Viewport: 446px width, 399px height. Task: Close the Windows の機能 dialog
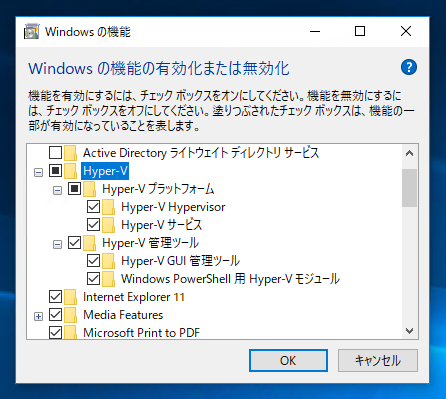pos(406,32)
